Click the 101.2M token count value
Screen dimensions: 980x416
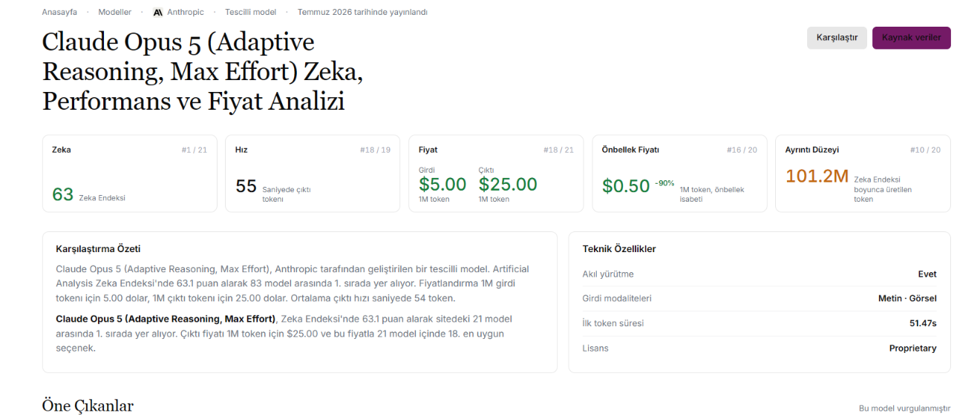817,176
